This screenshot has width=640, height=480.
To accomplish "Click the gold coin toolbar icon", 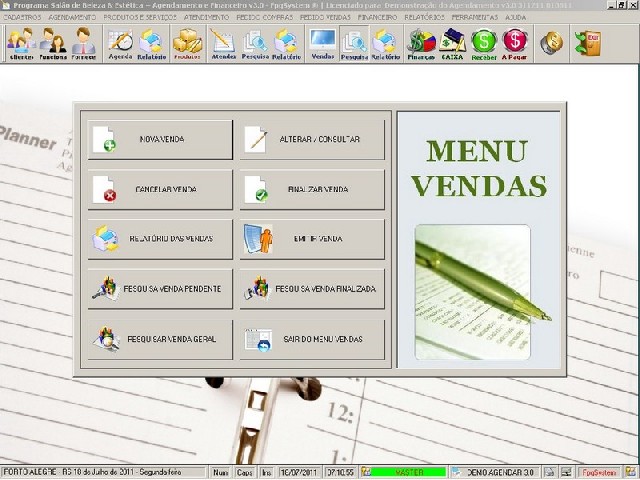I will (551, 43).
